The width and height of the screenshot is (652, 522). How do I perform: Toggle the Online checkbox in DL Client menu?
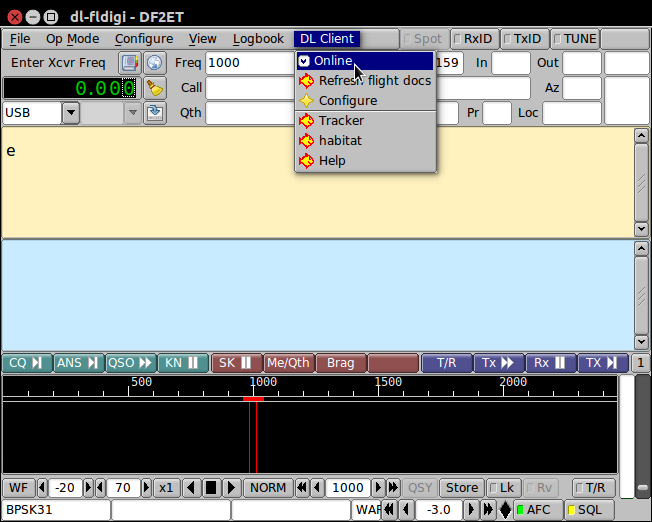pyautogui.click(x=304, y=61)
